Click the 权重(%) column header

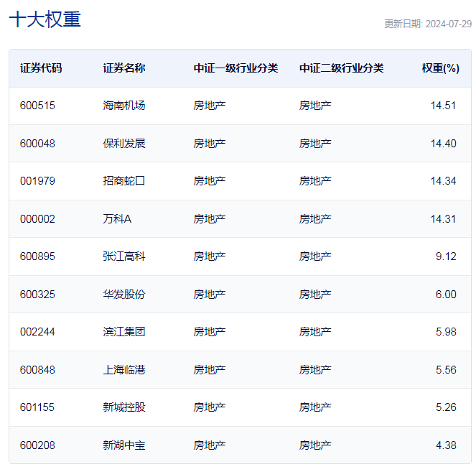(x=440, y=68)
